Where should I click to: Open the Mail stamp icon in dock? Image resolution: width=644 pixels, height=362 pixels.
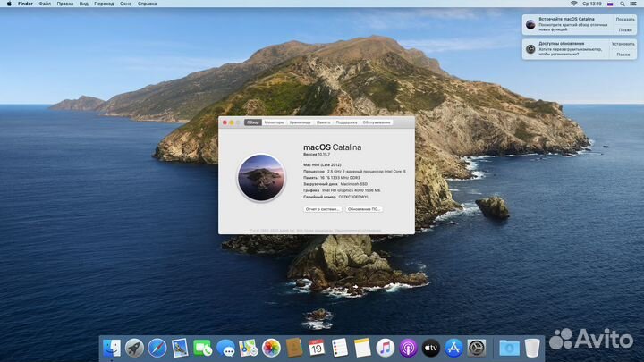coord(180,348)
